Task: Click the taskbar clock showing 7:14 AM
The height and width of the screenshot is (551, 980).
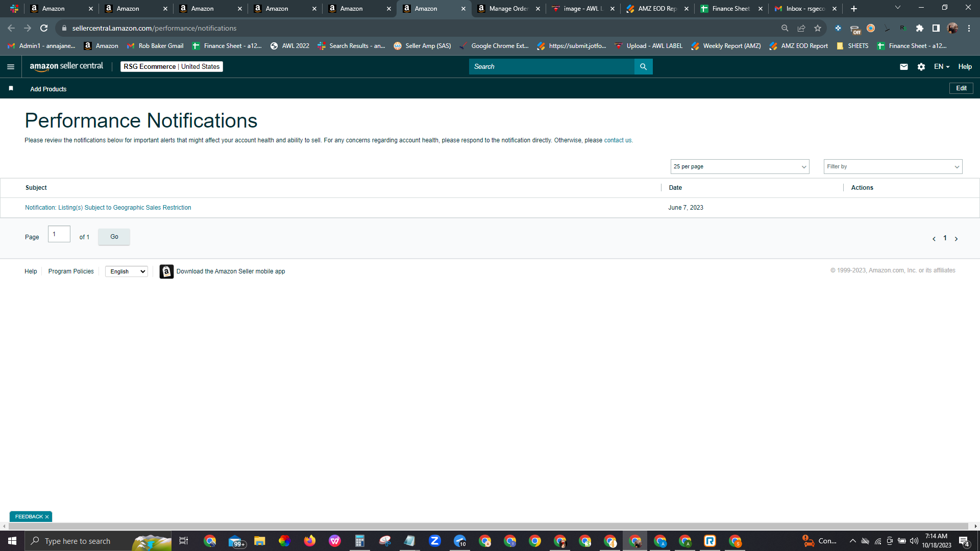Action: point(936,541)
